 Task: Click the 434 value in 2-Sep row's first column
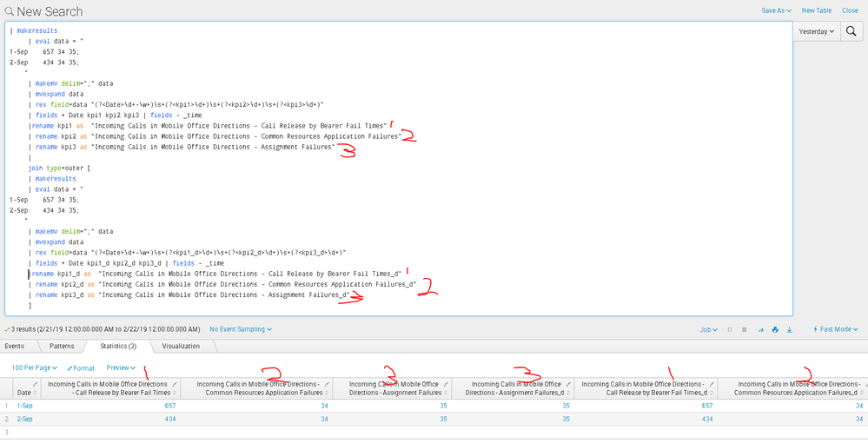(x=170, y=420)
